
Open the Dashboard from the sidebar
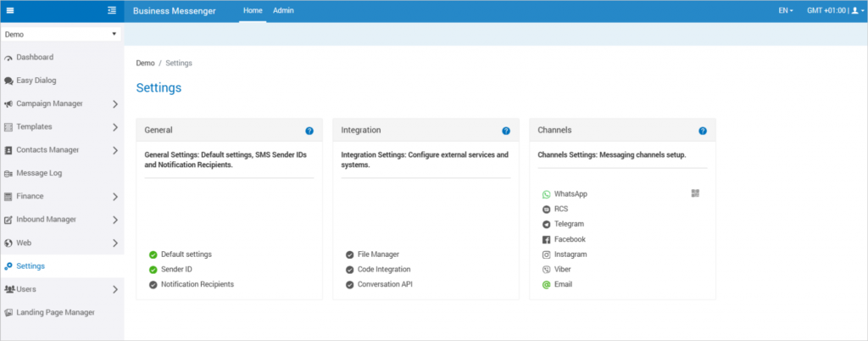click(35, 58)
